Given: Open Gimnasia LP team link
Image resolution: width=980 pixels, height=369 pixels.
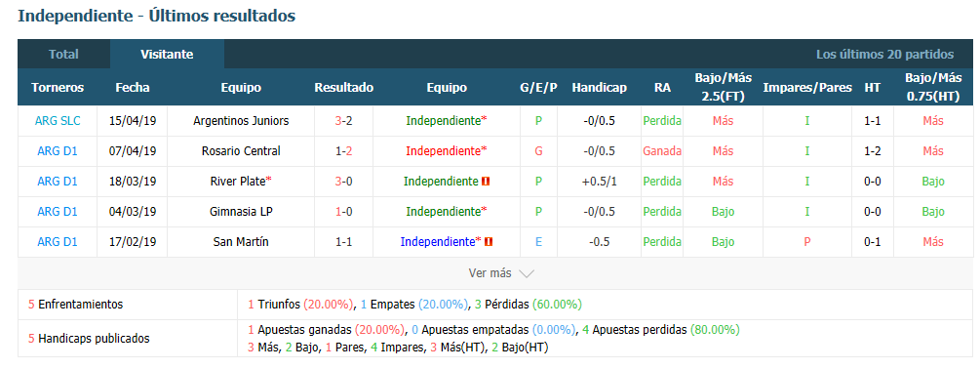Looking at the screenshot, I should click(x=241, y=212).
